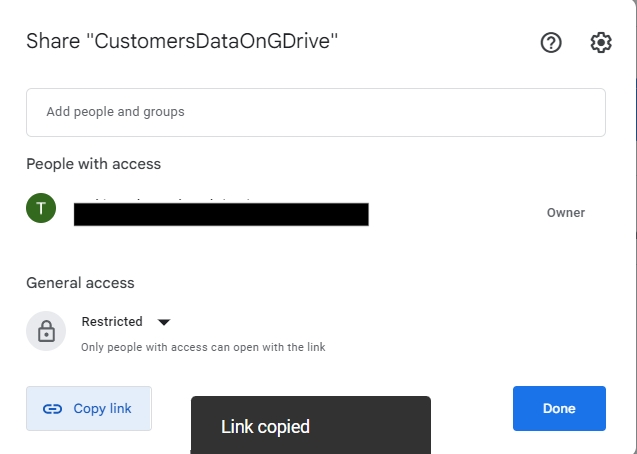This screenshot has height=454, width=637.
Task: Click the Restricted lock icon
Action: click(x=46, y=332)
